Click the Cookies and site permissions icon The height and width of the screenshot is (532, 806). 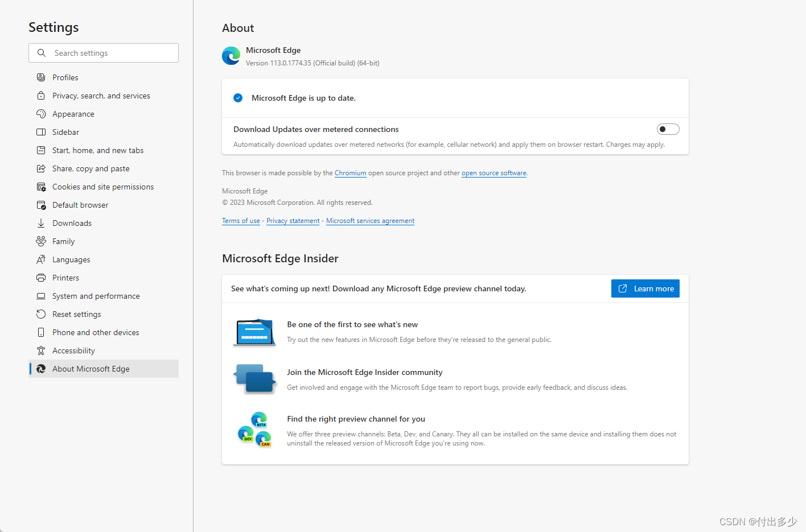pos(41,187)
